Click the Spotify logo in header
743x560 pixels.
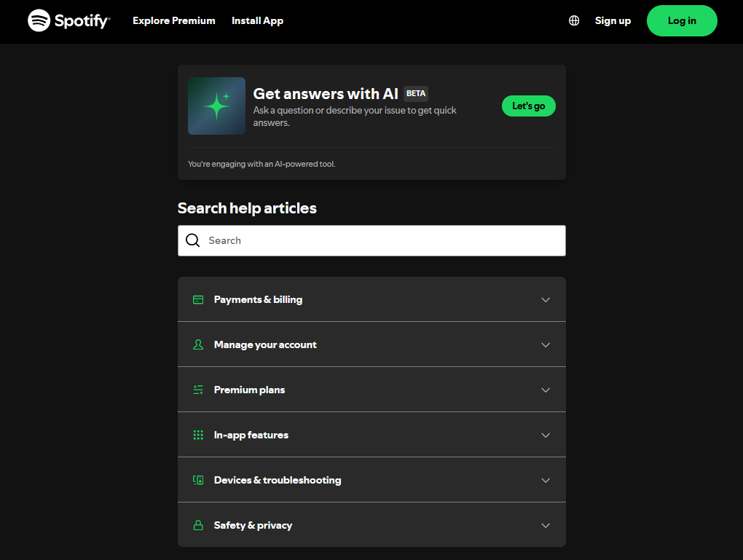coord(68,20)
